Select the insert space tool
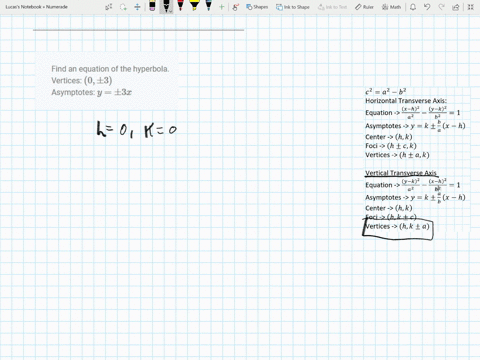480x360 pixels. tap(137, 7)
